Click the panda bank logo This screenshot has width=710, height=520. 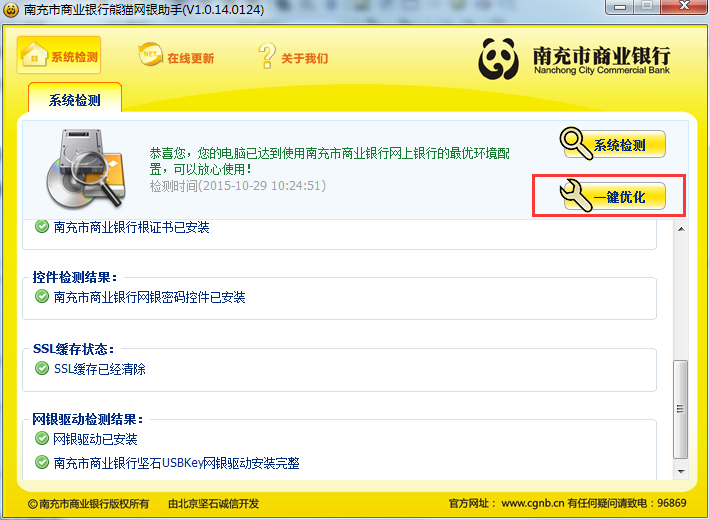tap(499, 58)
